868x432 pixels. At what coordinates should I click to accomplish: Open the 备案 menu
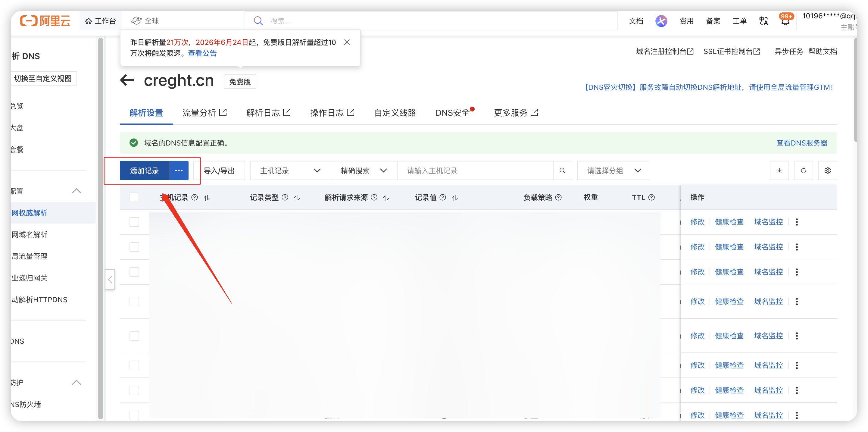click(713, 21)
